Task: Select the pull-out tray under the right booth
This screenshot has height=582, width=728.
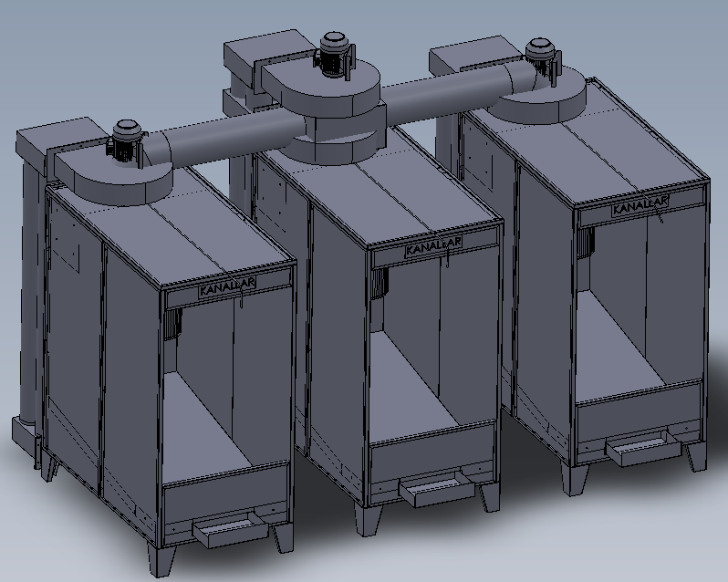Action: click(x=643, y=447)
